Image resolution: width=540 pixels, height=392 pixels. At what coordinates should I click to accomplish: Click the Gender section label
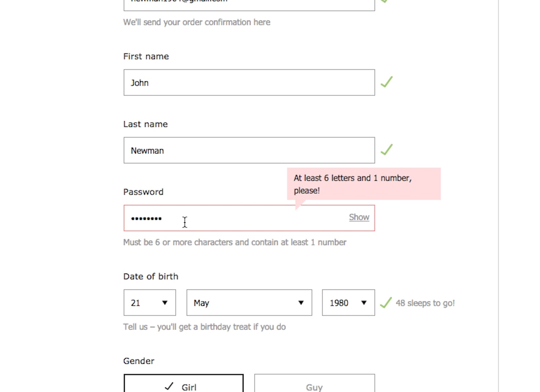[139, 361]
